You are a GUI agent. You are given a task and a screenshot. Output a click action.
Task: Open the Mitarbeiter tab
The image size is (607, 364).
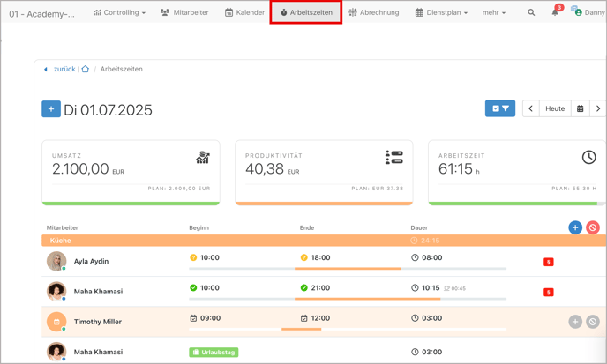tap(184, 13)
